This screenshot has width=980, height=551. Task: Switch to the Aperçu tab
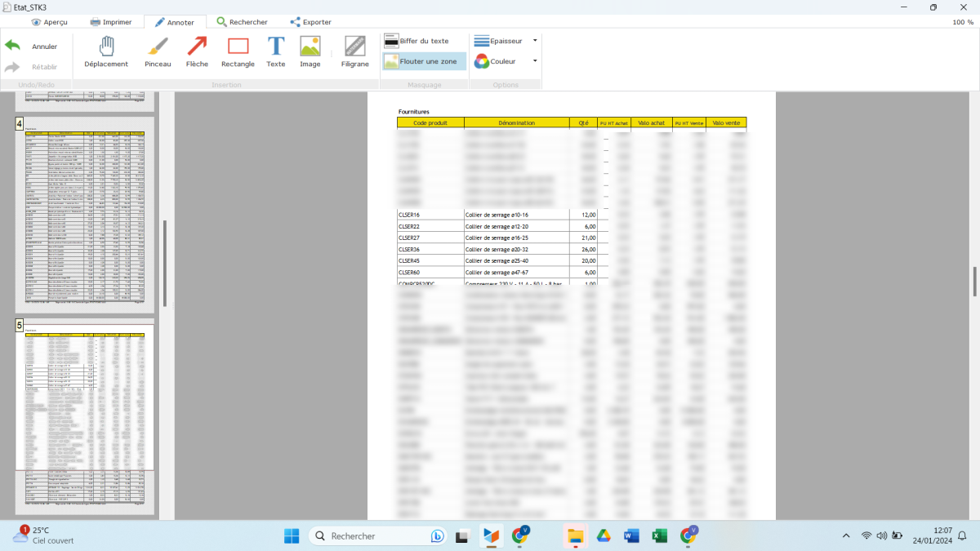click(49, 22)
